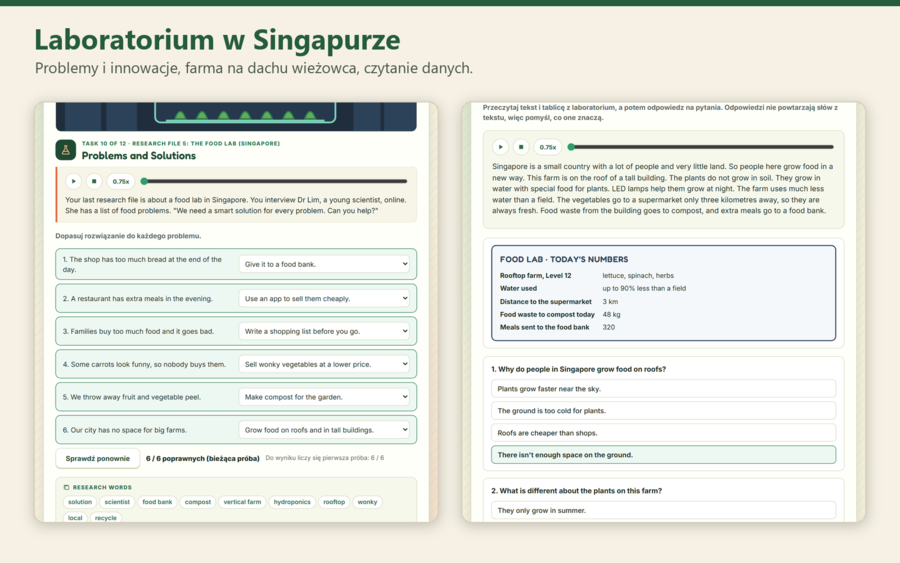The width and height of the screenshot is (900, 563).
Task: Click 'Do wyniku liczy się pierwsza próba: 6 / 6' text
Action: pos(325,458)
